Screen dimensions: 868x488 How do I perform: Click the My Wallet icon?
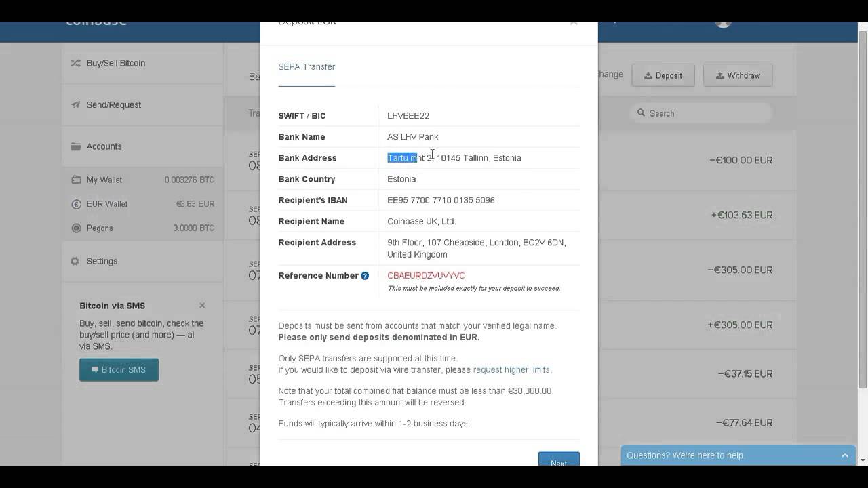pos(76,180)
